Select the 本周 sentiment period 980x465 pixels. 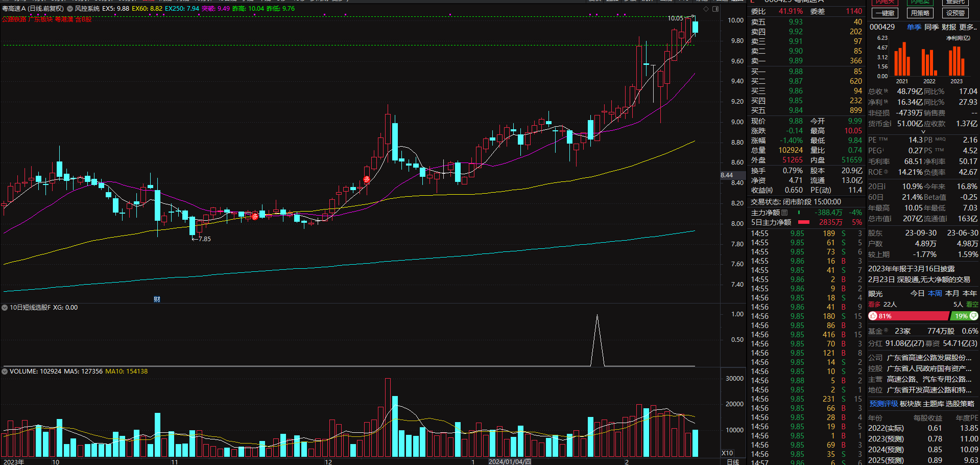(935, 293)
